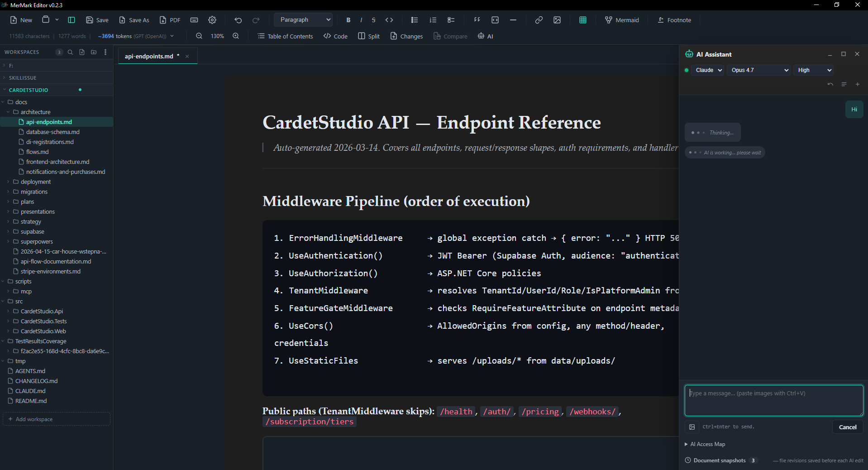This screenshot has width=868, height=470.
Task: Open the Opus 4.7 model dropdown
Action: (759, 70)
